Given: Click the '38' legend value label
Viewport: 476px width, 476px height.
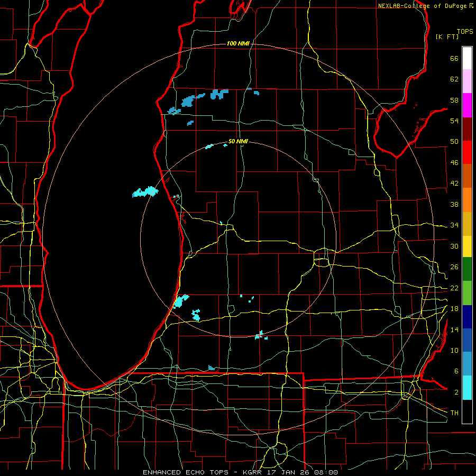Looking at the screenshot, I should [454, 204].
